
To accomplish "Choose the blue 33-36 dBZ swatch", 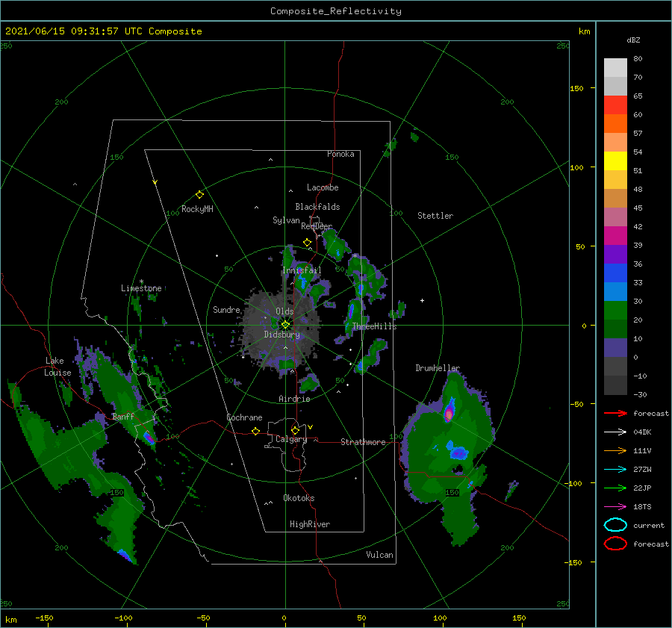I will tap(615, 273).
